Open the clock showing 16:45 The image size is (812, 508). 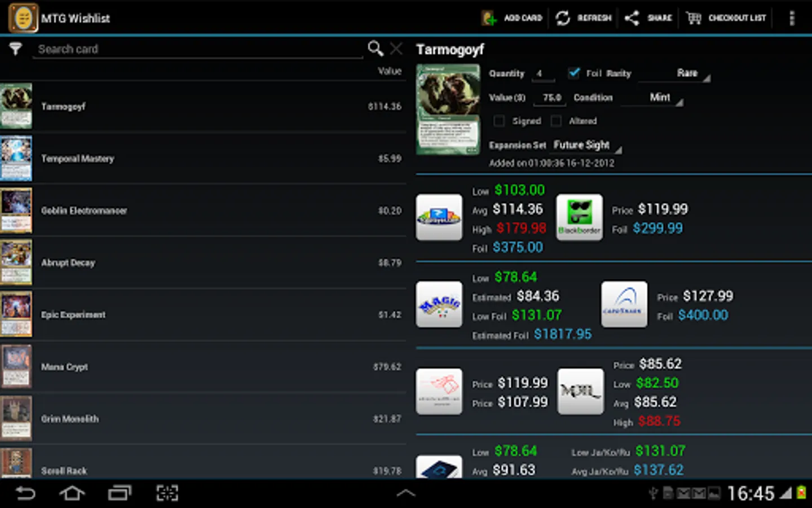pyautogui.click(x=751, y=494)
